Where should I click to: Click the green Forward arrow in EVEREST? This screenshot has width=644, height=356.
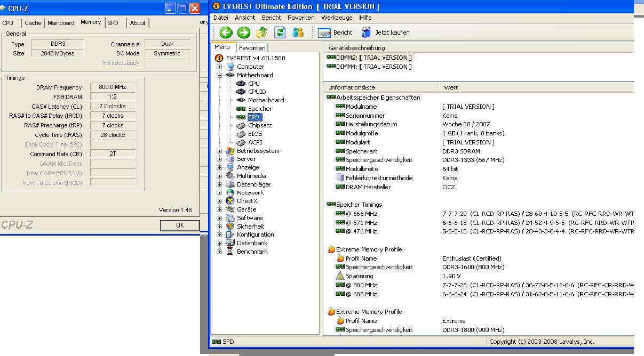244,33
